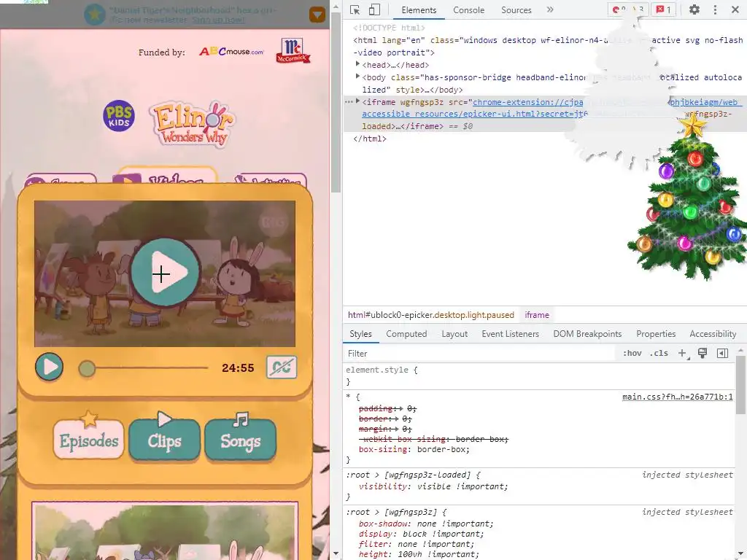Open the Styles pane tab
747x560 pixels.
tap(360, 334)
